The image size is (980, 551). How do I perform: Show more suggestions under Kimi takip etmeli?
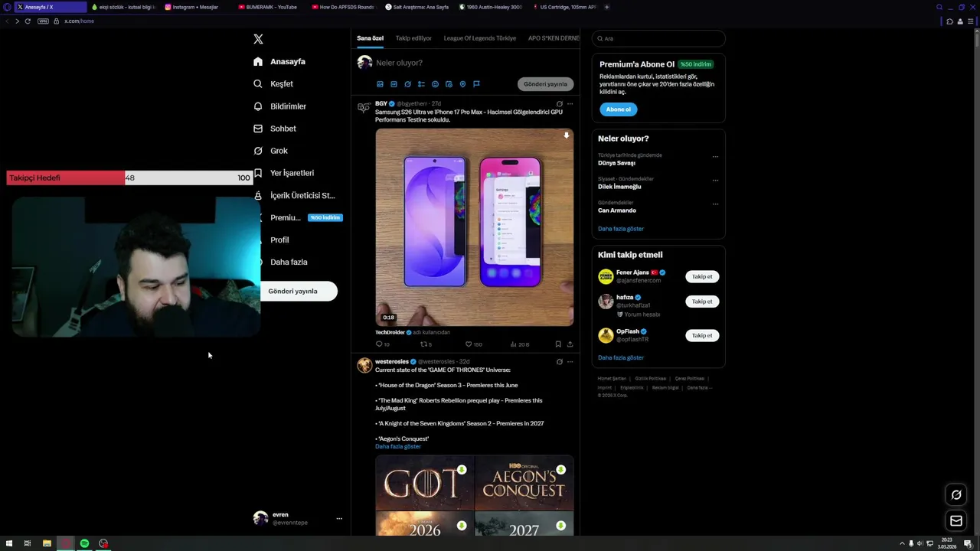click(x=621, y=357)
